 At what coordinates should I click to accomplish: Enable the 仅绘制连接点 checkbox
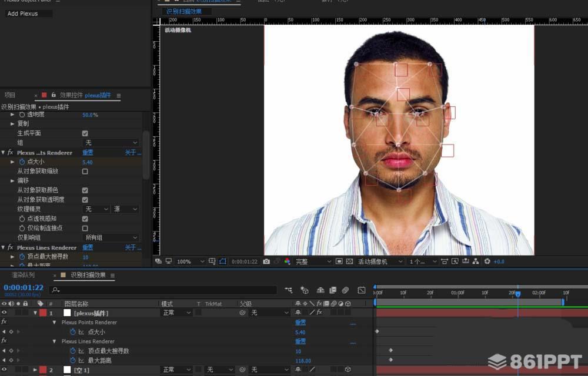[x=85, y=228]
